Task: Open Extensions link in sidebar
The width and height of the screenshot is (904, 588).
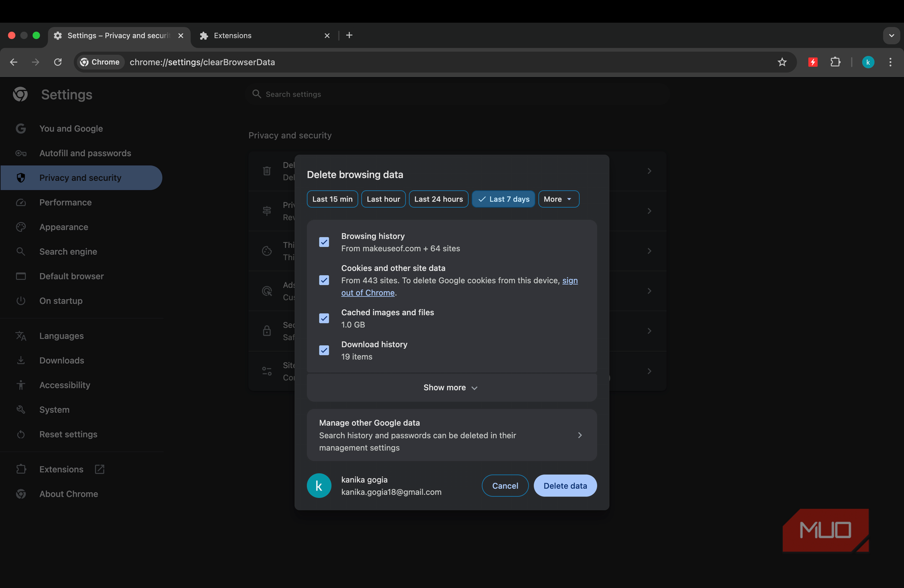Action: point(61,470)
